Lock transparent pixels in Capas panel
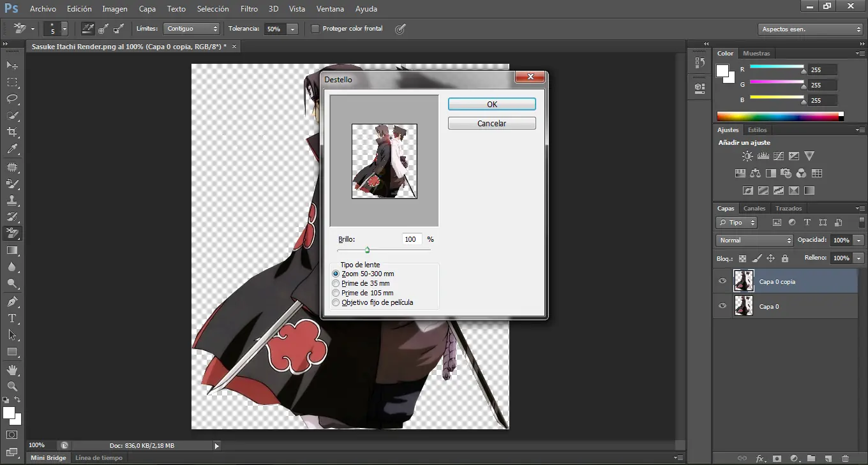This screenshot has height=465, width=868. click(x=742, y=258)
